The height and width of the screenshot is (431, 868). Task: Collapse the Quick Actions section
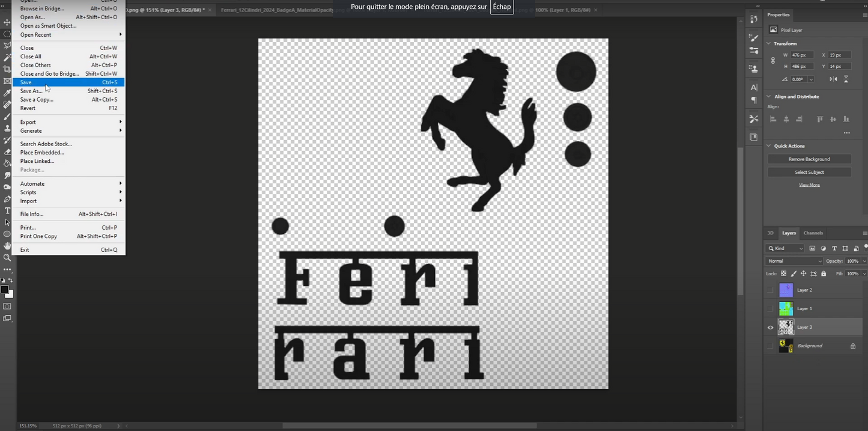point(769,146)
